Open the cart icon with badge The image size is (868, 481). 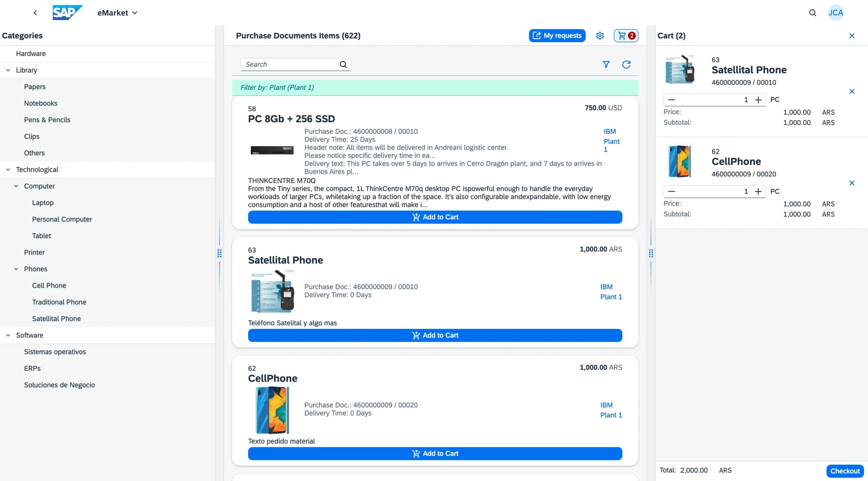click(625, 35)
